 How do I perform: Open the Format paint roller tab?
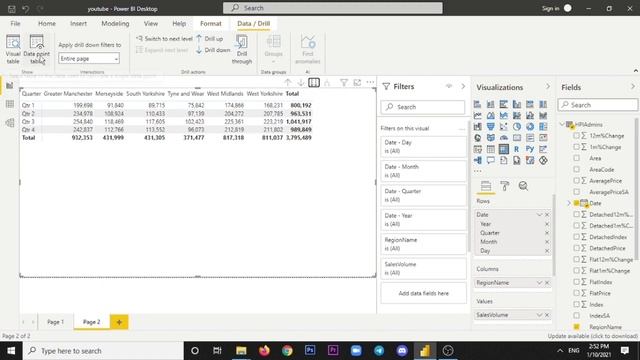(504, 186)
